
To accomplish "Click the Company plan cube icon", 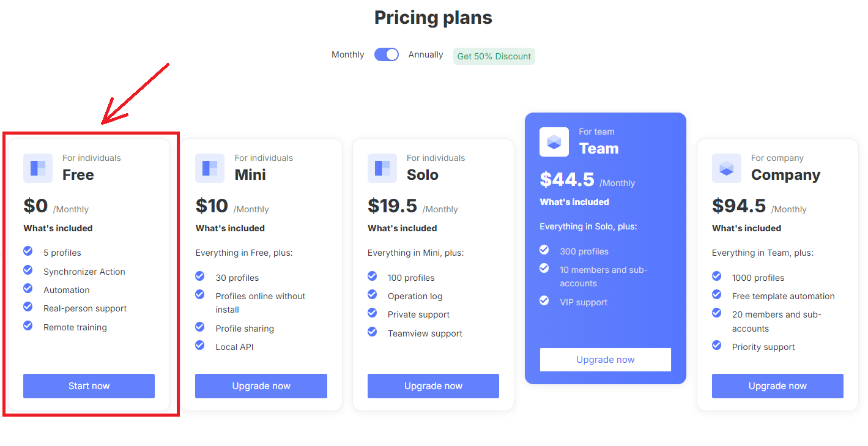I will point(726,168).
